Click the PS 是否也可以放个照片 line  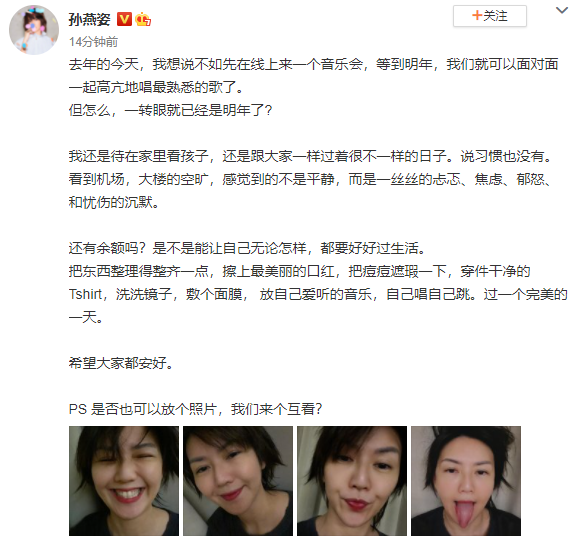pyautogui.click(x=195, y=409)
